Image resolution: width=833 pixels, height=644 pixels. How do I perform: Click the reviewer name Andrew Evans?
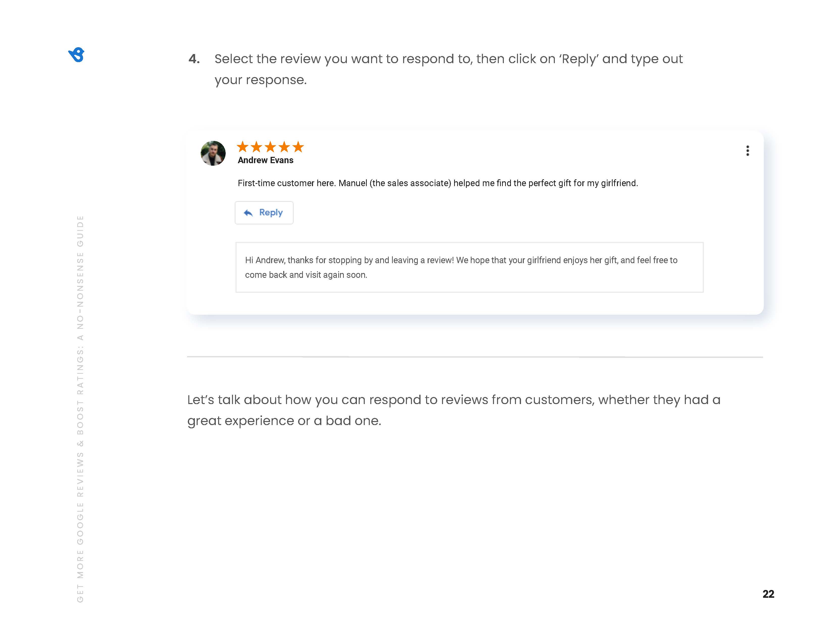tap(266, 161)
